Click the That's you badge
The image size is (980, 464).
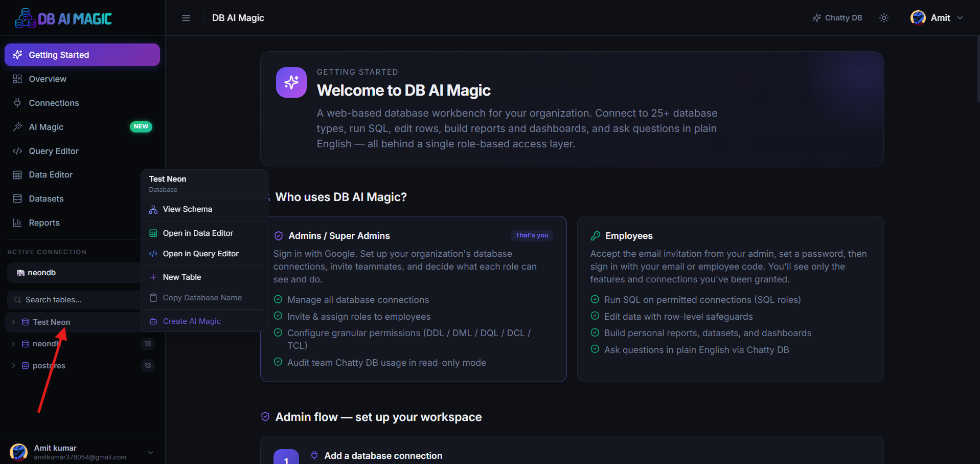[x=532, y=235]
